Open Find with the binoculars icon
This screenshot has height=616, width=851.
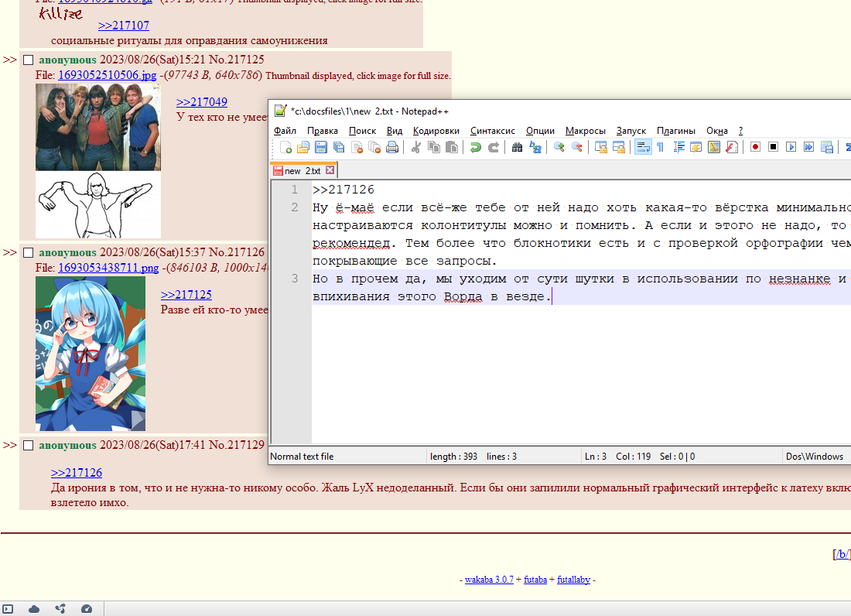518,147
